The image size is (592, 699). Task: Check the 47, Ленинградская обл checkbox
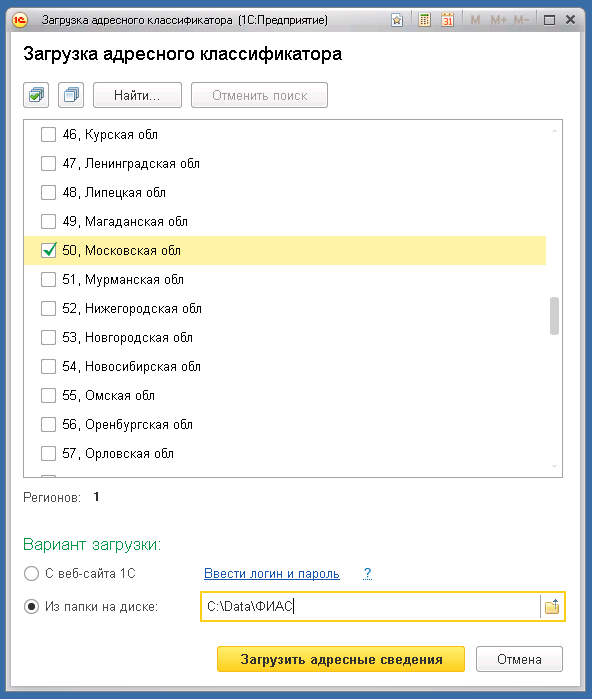point(49,163)
